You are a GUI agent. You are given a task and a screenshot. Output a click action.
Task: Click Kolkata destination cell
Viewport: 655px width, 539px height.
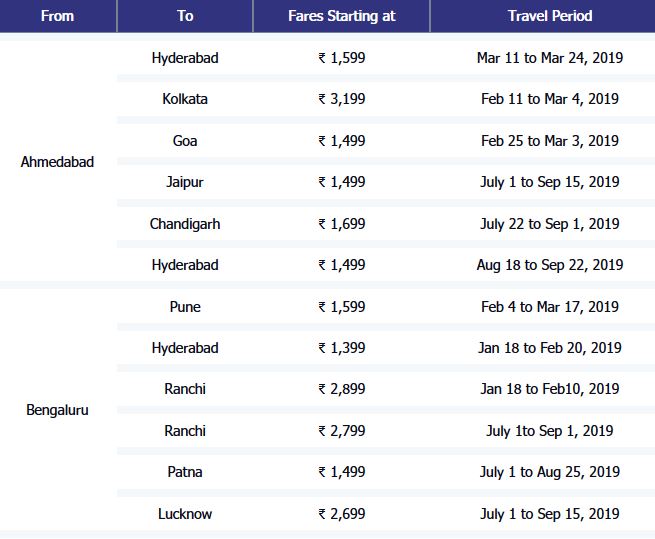pyautogui.click(x=185, y=99)
